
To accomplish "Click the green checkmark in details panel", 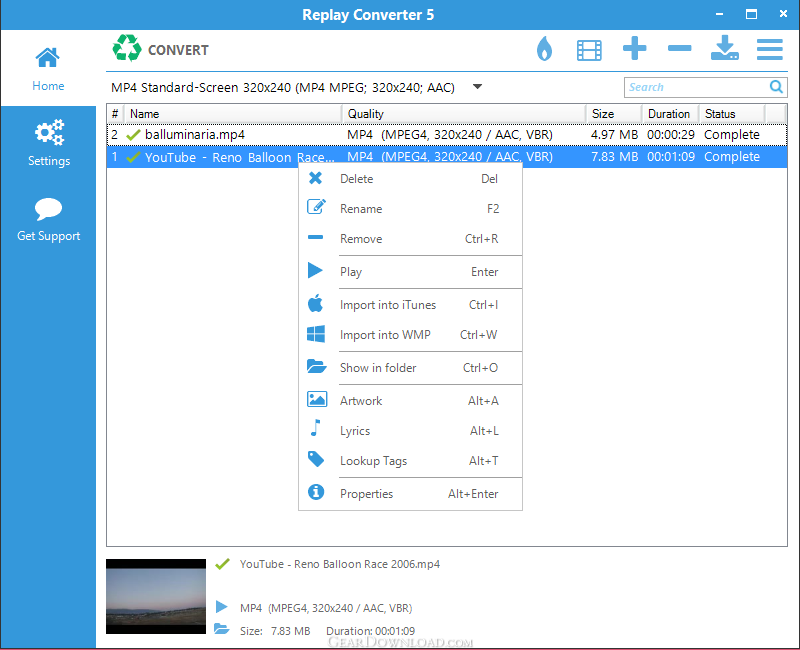I will (222, 564).
